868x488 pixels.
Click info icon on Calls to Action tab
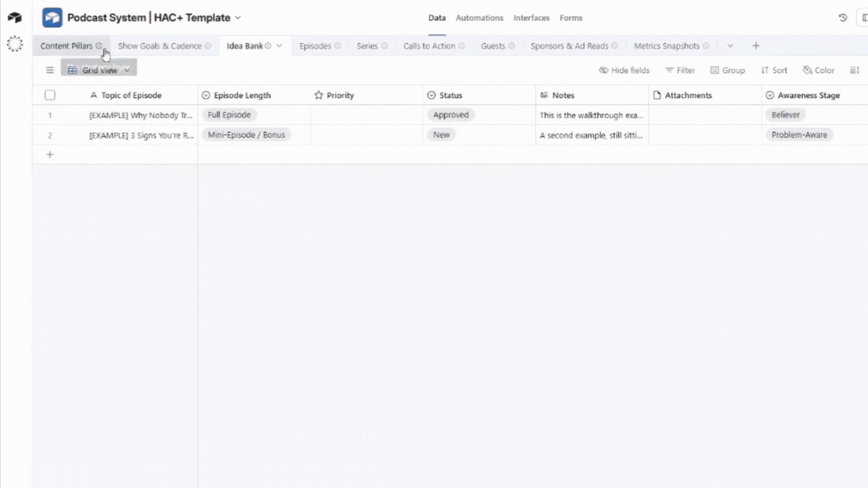click(x=462, y=46)
